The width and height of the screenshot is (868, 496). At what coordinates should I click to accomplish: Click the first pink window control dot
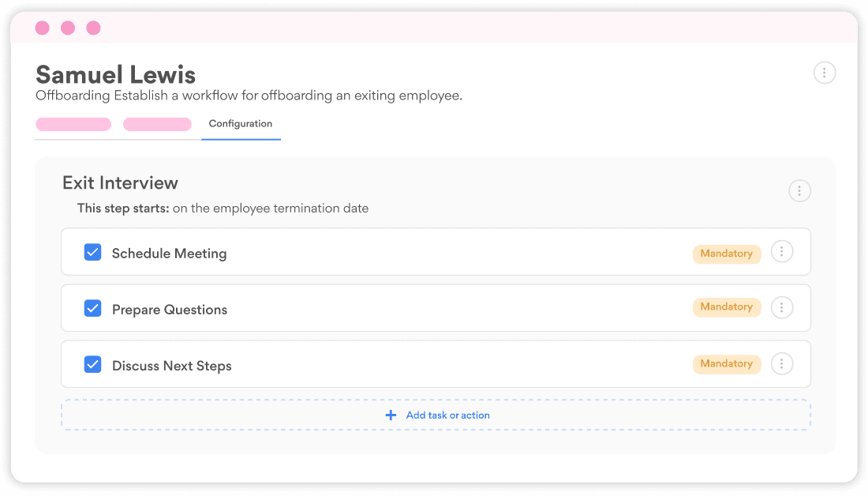tap(42, 28)
